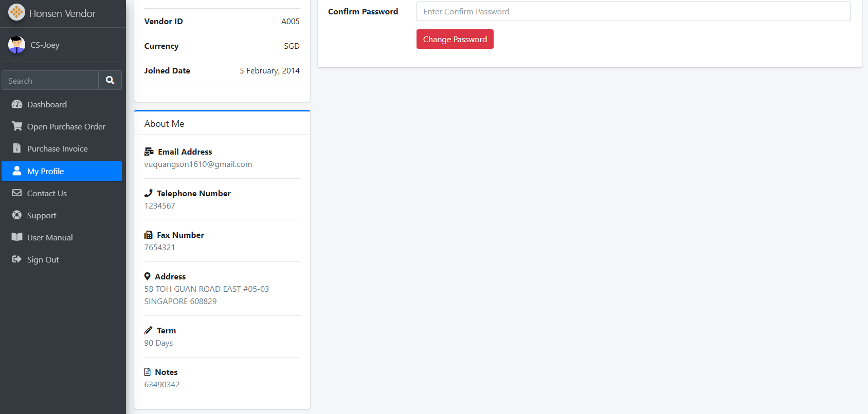Viewport: 868px width, 414px height.
Task: Click the User Manual book icon
Action: tap(17, 237)
